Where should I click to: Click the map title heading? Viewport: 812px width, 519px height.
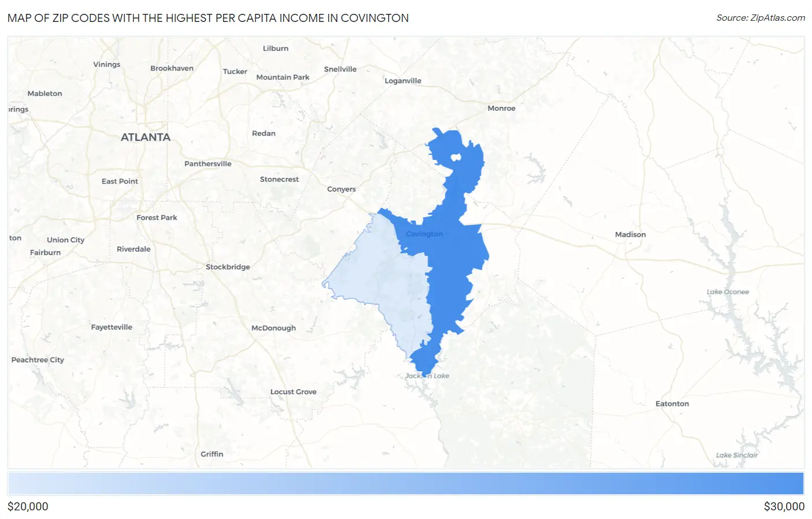pos(208,18)
